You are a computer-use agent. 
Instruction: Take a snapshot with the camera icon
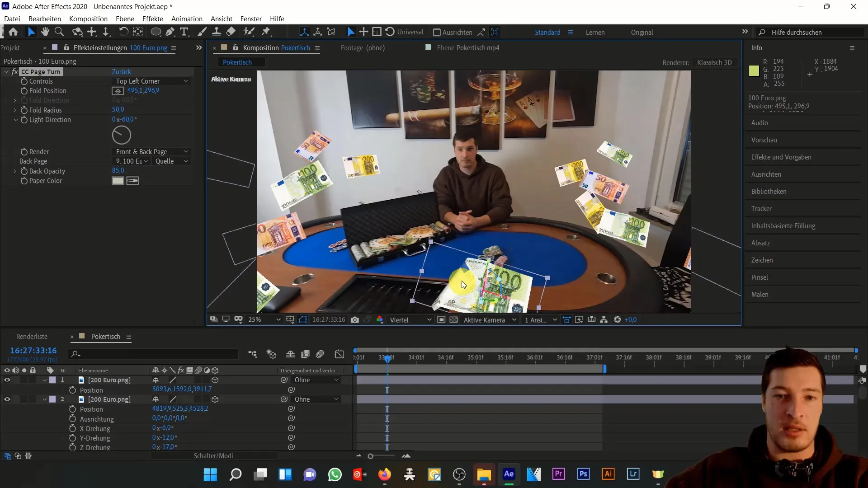355,319
